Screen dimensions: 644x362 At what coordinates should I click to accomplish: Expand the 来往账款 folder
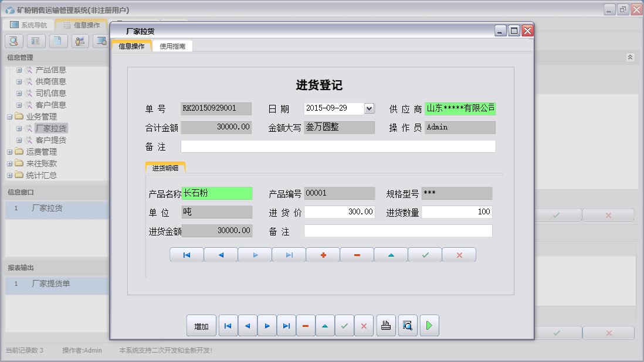click(11, 163)
